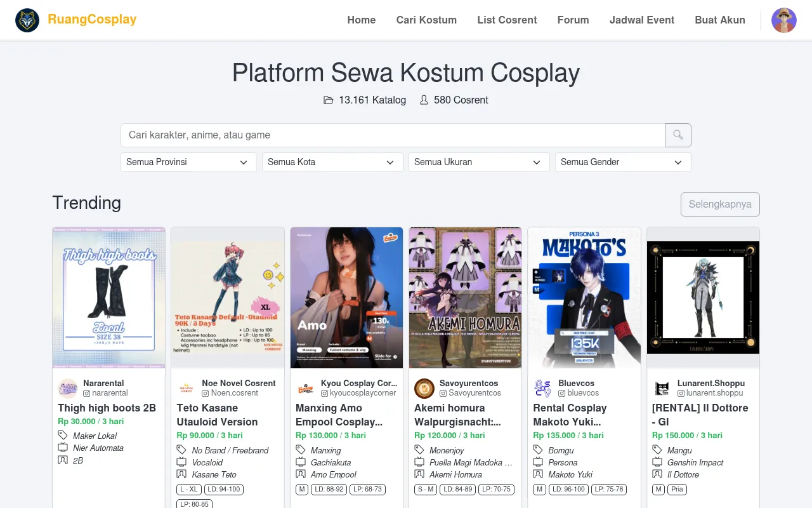Open the Semua Provinsi dropdown
This screenshot has width=812, height=508.
[188, 162]
